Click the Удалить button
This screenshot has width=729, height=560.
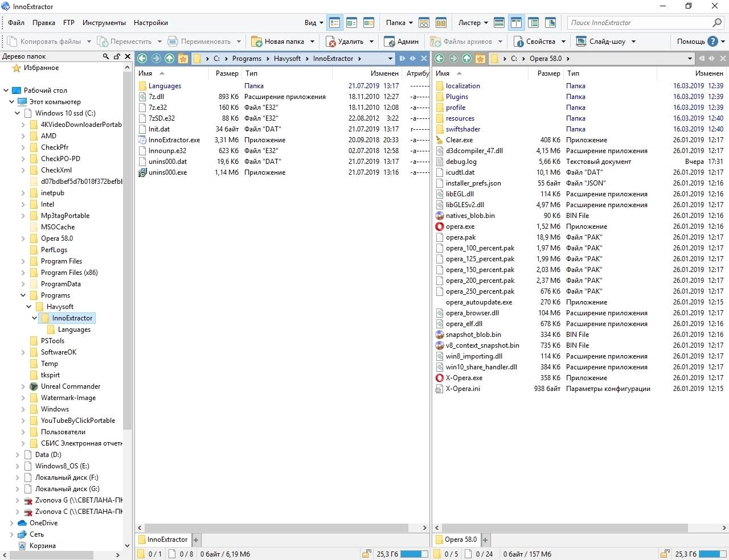(x=345, y=41)
